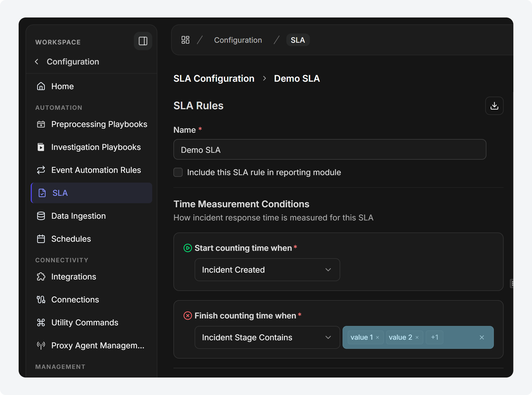
Task: Open the Incident Created dropdown
Action: click(x=267, y=270)
